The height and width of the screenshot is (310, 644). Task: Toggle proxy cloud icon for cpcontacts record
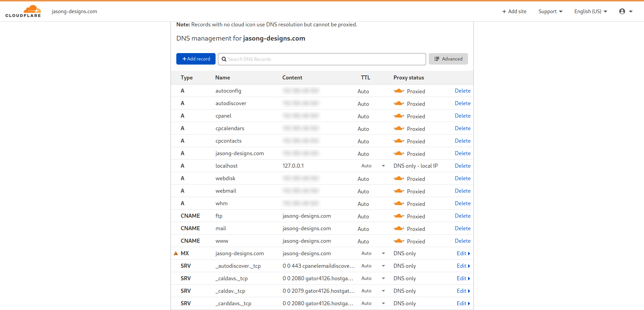pos(399,141)
